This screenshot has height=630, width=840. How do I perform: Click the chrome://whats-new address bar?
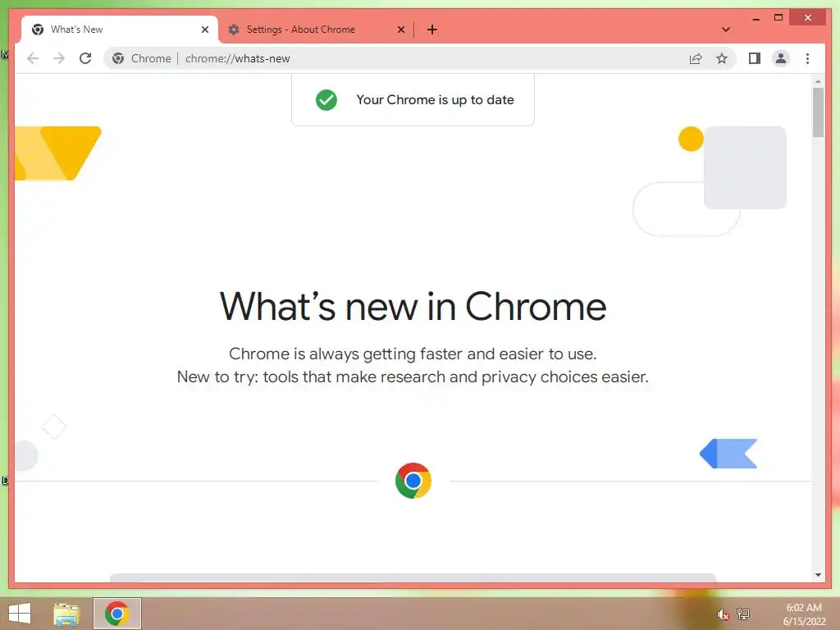pos(428,58)
